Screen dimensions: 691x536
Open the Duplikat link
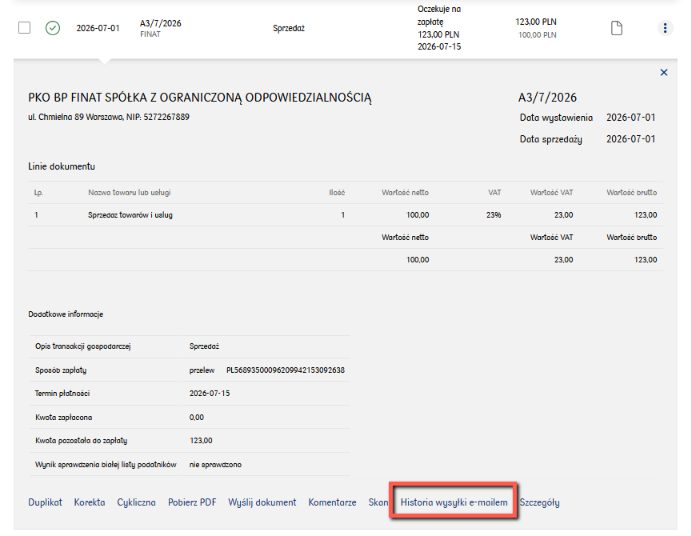click(45, 502)
